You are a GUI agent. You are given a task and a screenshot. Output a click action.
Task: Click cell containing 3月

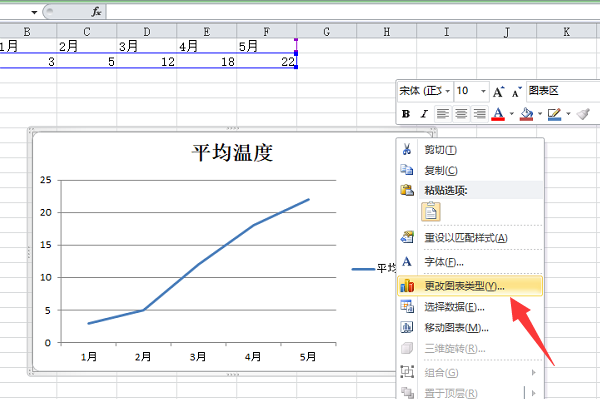(x=147, y=46)
